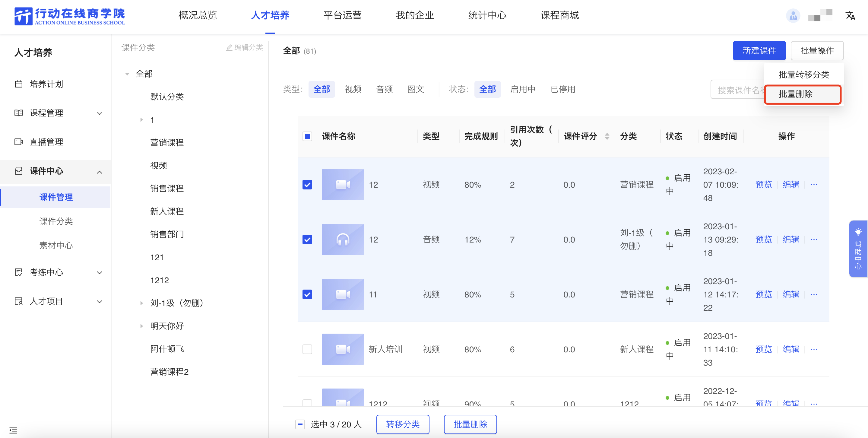The height and width of the screenshot is (438, 868).
Task: Open more options for 音频 row 12
Action: pos(814,240)
